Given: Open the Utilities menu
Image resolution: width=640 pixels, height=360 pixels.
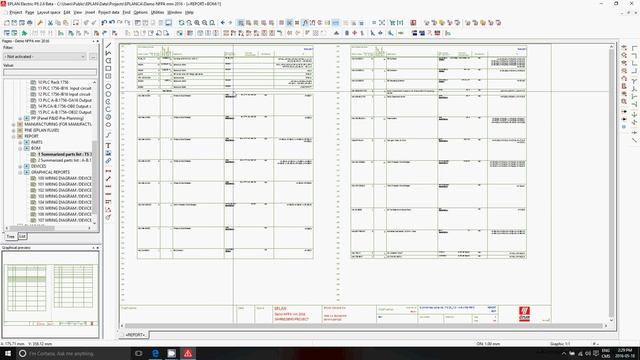Looking at the screenshot, I should coord(157,13).
